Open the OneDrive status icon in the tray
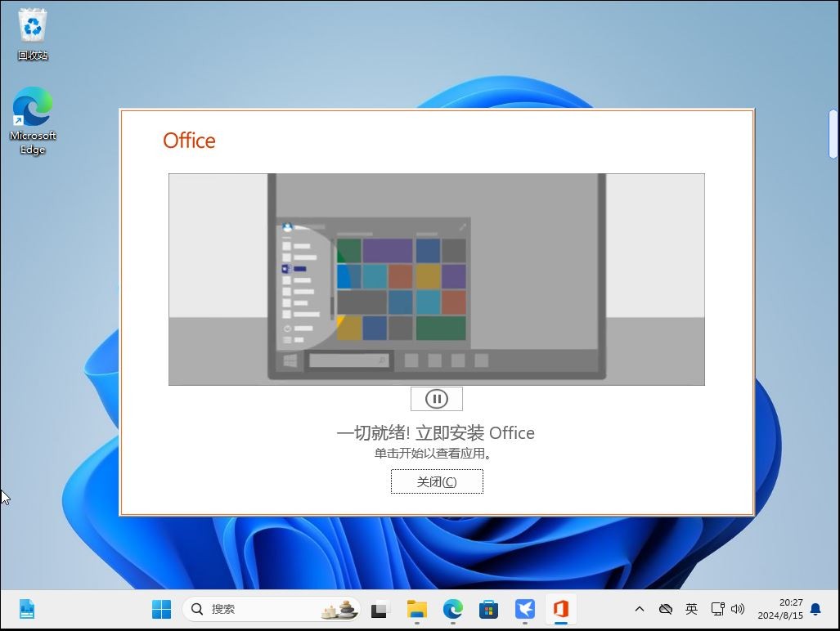 (666, 609)
